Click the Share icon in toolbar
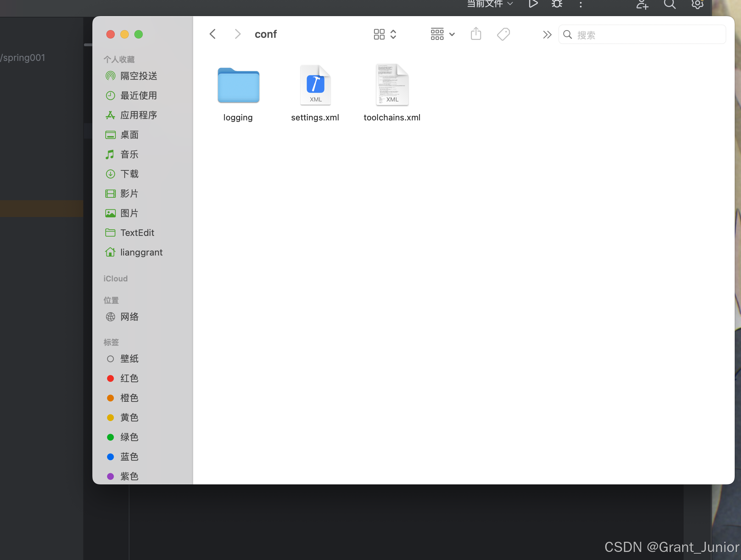Viewport: 741px width, 560px height. [x=476, y=34]
